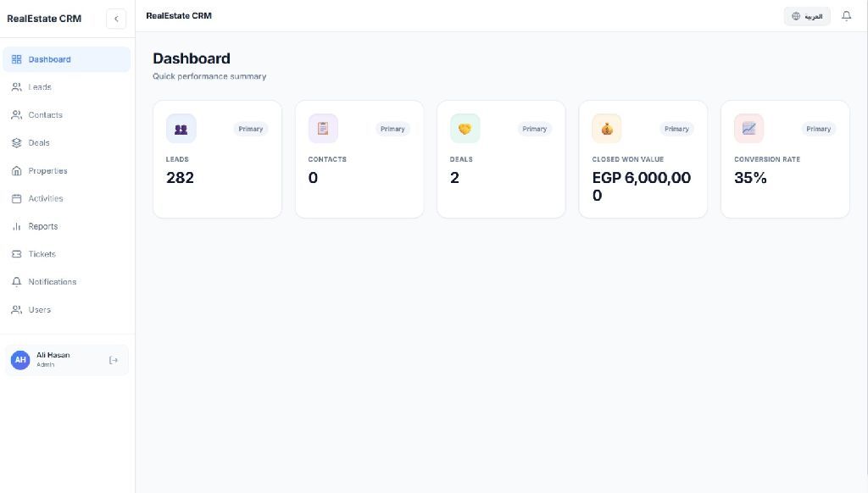Viewport: 868px width, 493px height.
Task: Click the Primary badge on the Contacts card
Action: 392,129
